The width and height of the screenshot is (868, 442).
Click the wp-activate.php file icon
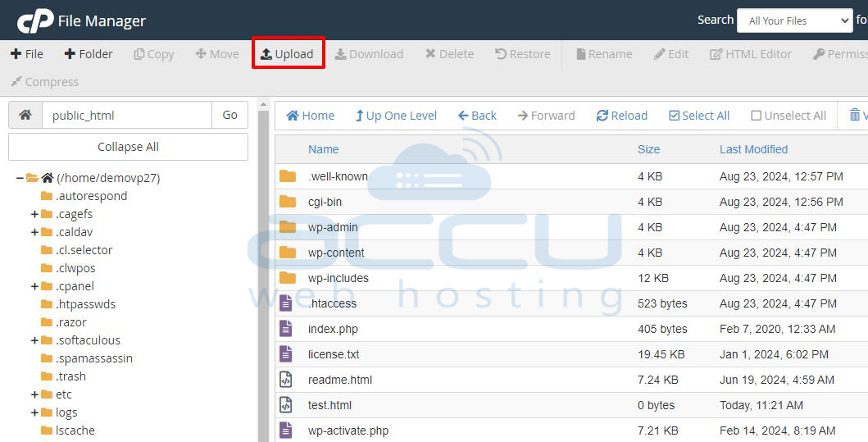coord(285,431)
